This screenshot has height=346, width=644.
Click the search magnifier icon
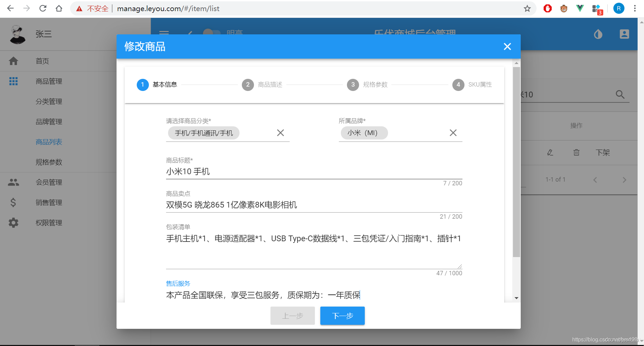pyautogui.click(x=620, y=95)
